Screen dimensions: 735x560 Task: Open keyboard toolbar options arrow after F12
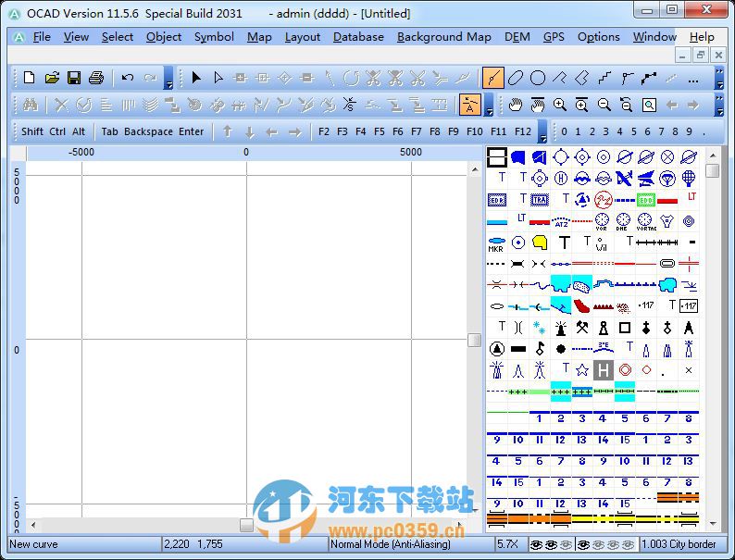542,131
